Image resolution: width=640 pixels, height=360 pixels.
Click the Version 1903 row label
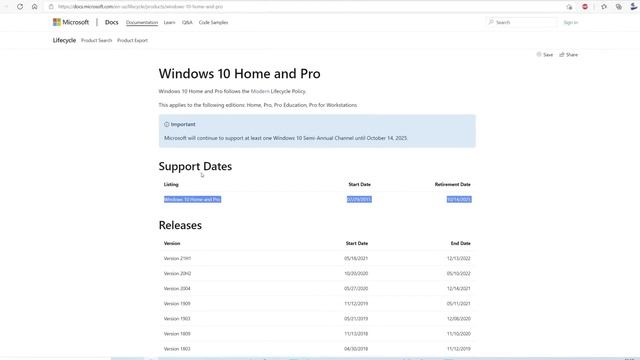(x=177, y=319)
